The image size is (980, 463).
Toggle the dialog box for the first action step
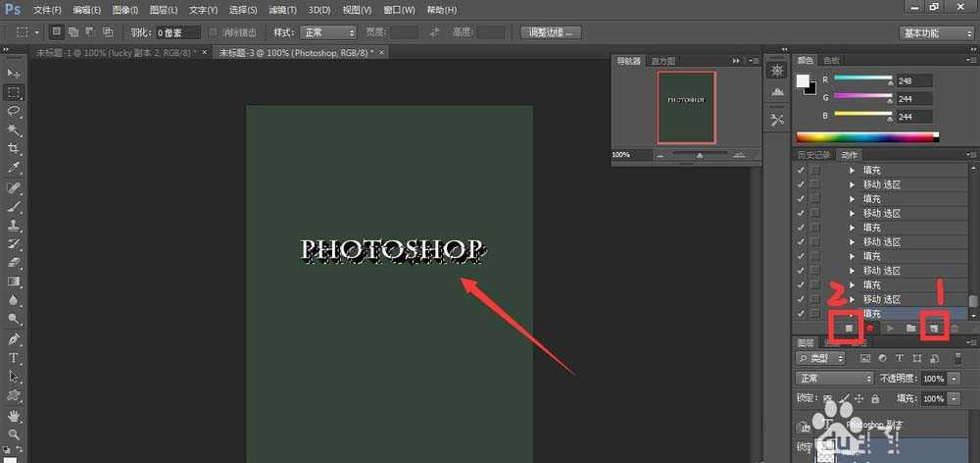coord(815,171)
